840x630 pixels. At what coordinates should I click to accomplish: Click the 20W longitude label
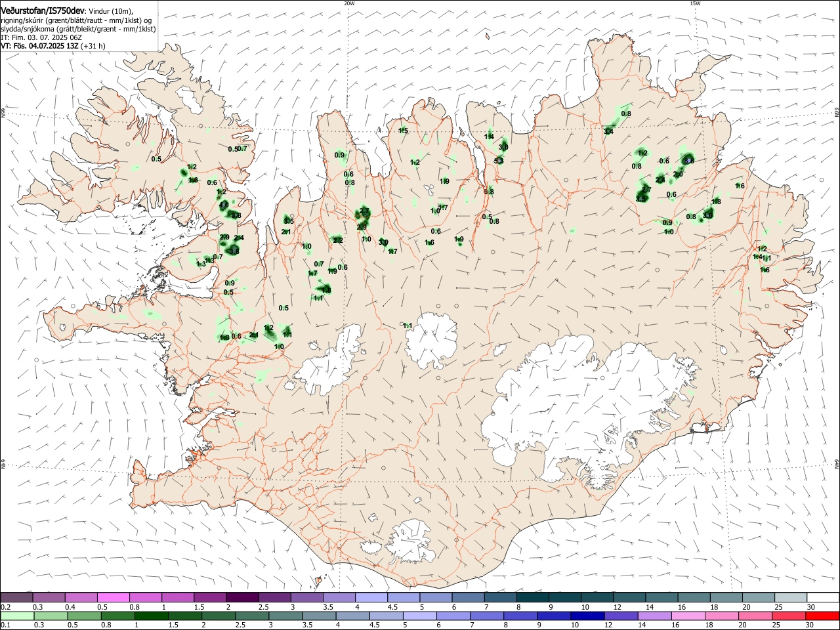[349, 3]
